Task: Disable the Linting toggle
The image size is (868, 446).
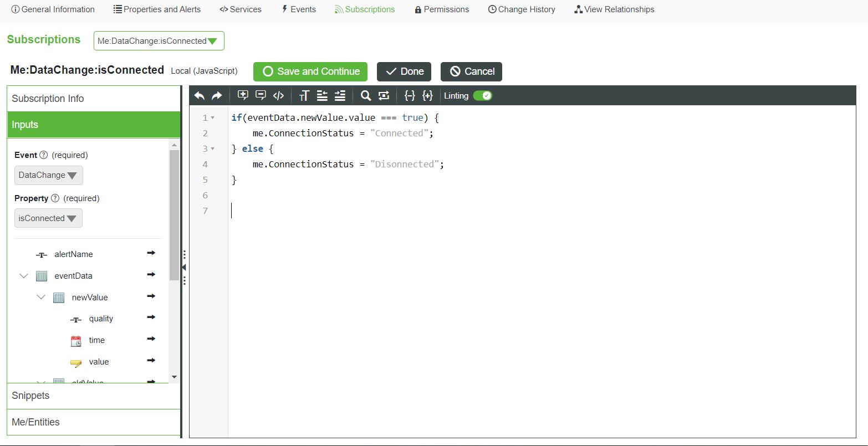Action: click(x=483, y=95)
